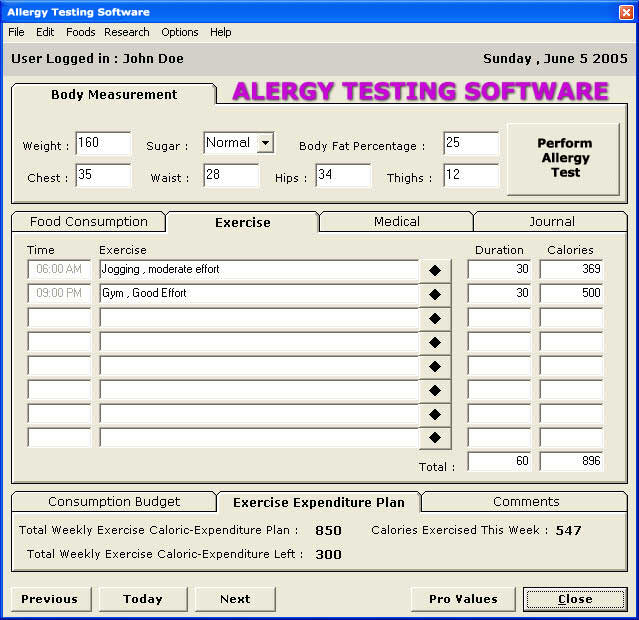Click total duration field showing 60

pyautogui.click(x=499, y=461)
